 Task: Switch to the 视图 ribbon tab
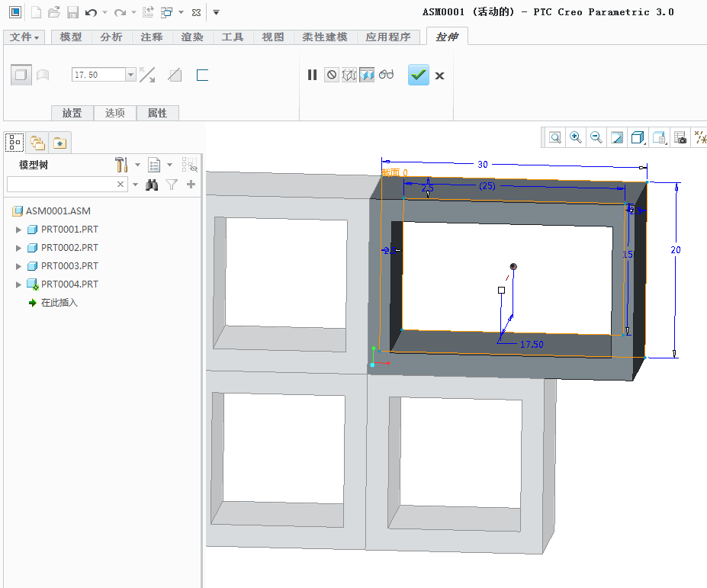coord(273,37)
